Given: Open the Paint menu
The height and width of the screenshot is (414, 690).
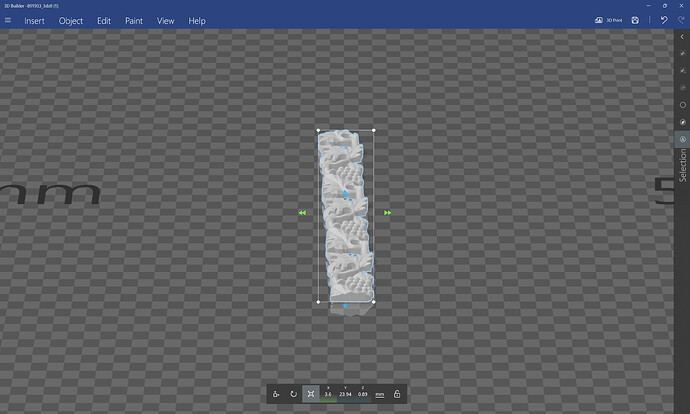Looking at the screenshot, I should click(133, 20).
